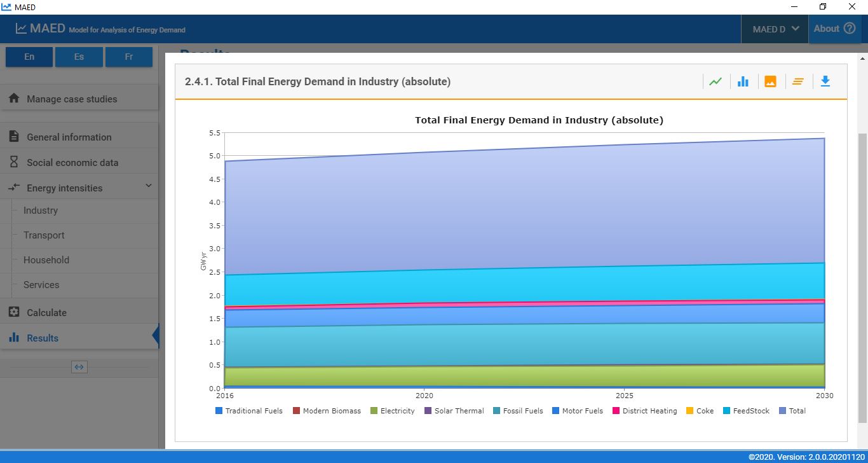The width and height of the screenshot is (868, 463).
Task: Open Manage case studies
Action: point(71,99)
